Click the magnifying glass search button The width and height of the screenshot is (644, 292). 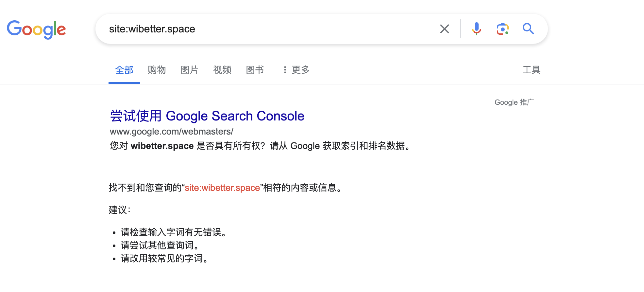pyautogui.click(x=528, y=29)
